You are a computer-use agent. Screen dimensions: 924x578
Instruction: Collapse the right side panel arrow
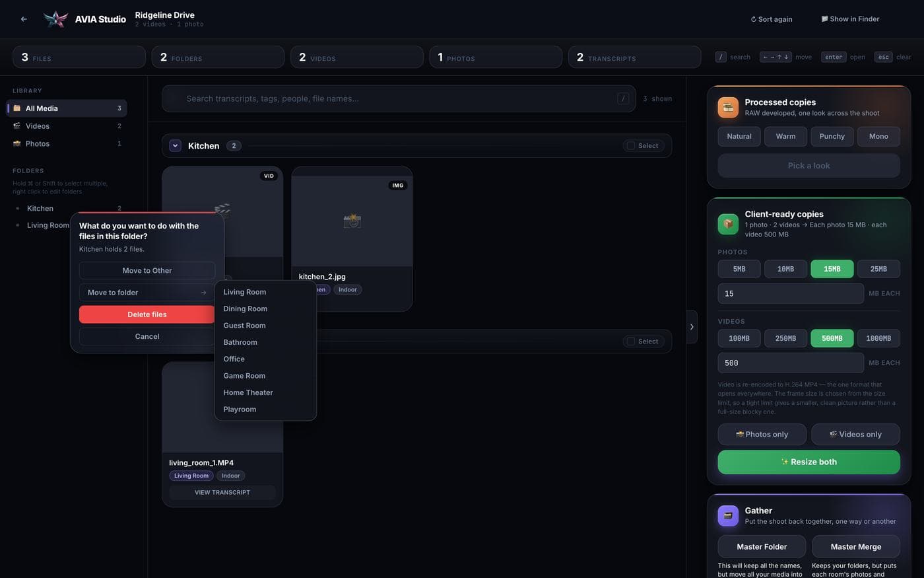692,326
